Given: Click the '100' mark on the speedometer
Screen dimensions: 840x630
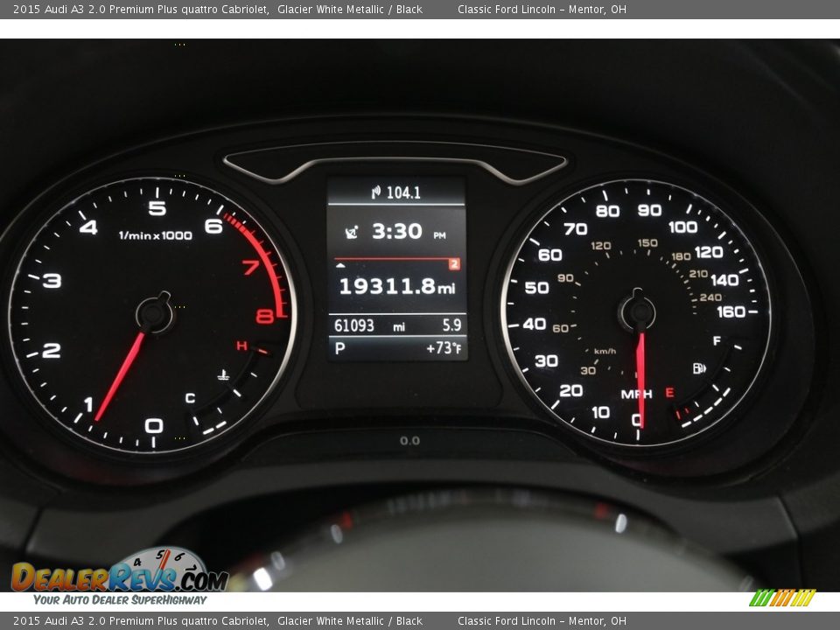Looking at the screenshot, I should click(x=683, y=227).
